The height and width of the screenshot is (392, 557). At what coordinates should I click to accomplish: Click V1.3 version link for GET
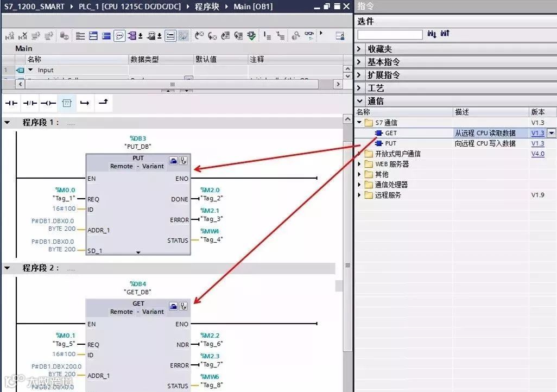(x=538, y=133)
